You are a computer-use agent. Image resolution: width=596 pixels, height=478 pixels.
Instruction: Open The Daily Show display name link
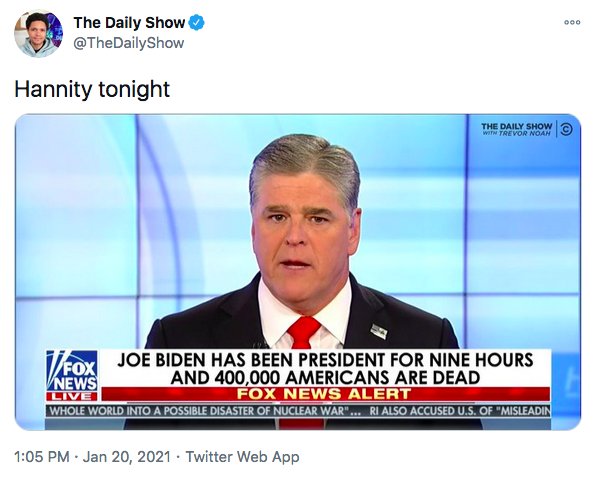coord(129,23)
